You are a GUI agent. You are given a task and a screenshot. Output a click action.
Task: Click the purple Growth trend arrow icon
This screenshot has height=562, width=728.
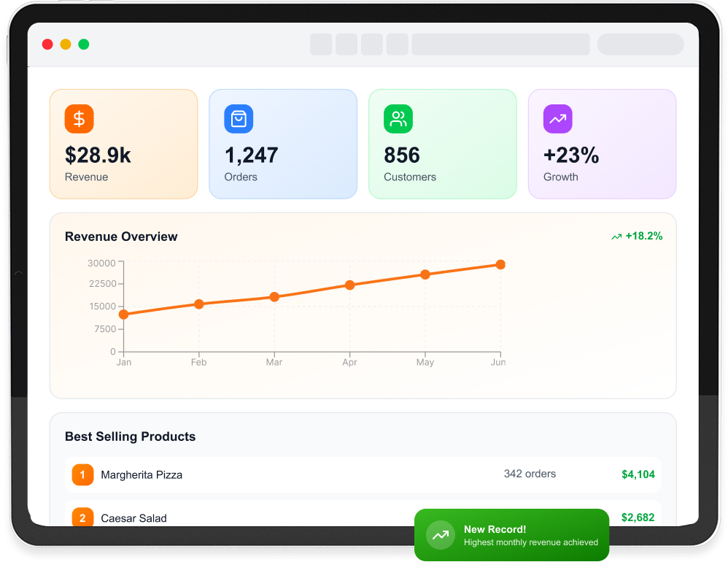(x=558, y=119)
